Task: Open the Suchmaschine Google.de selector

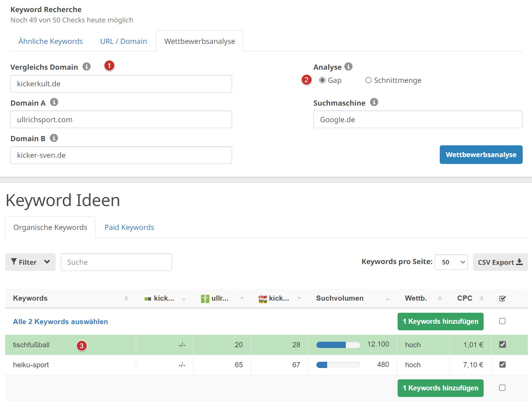Action: [x=418, y=119]
